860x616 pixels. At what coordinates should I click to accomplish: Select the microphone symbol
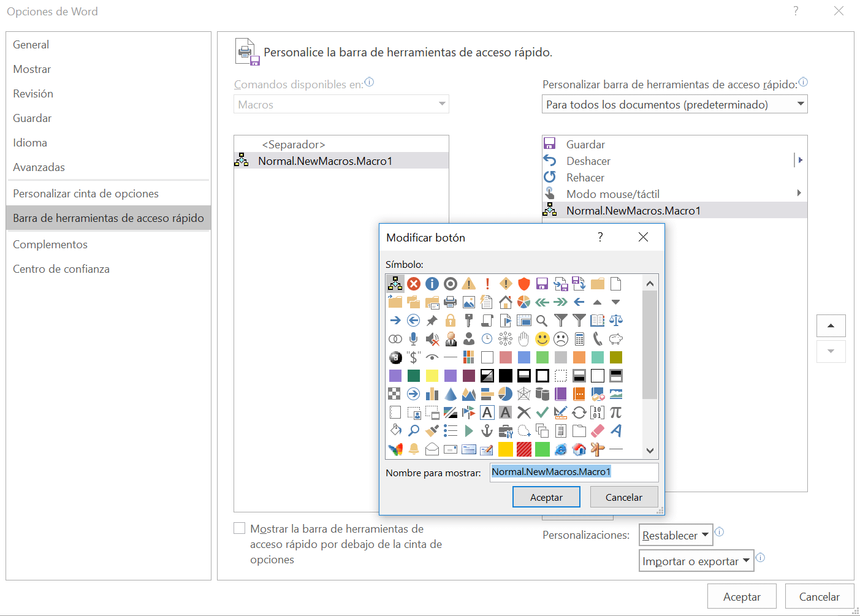coord(414,338)
